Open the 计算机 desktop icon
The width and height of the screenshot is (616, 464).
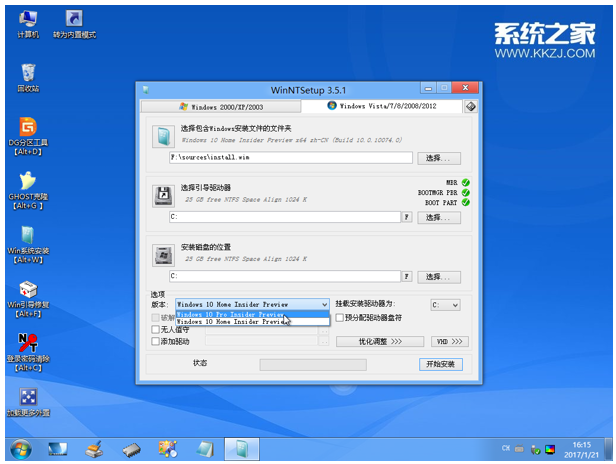[28, 24]
